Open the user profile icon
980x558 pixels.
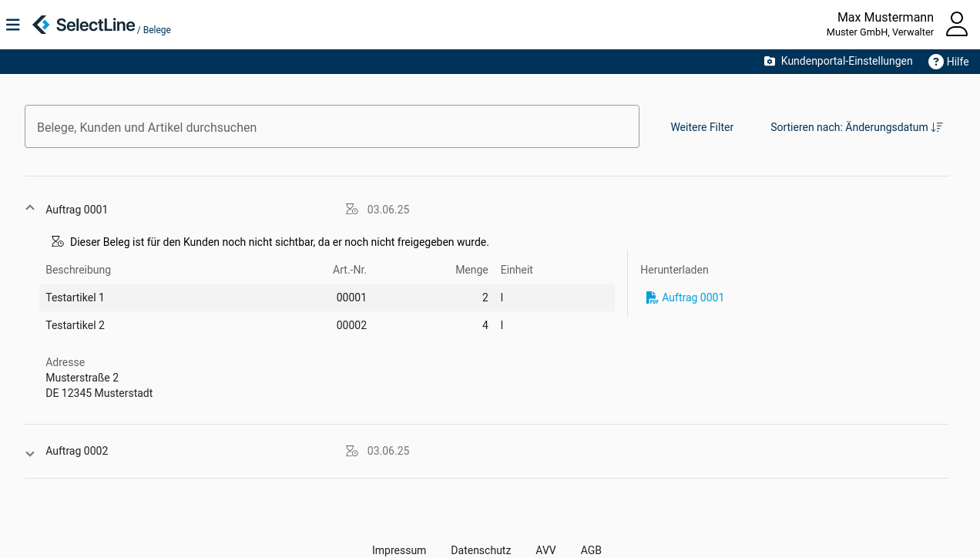tap(956, 24)
